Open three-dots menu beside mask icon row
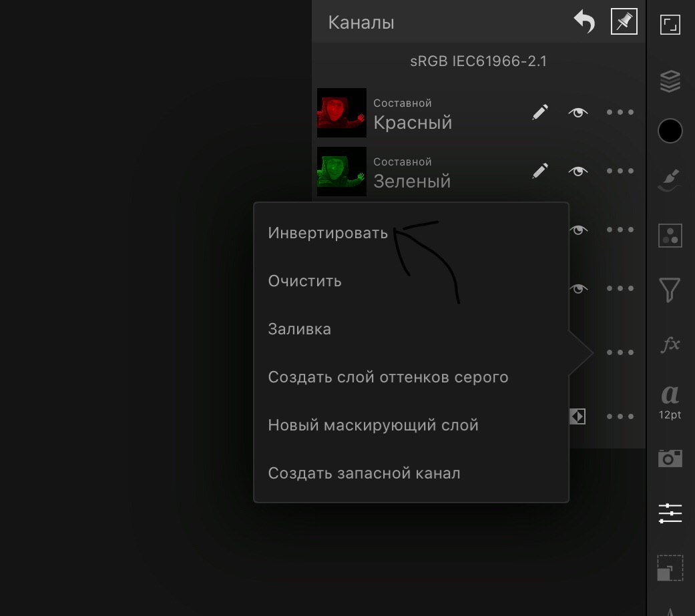 tap(620, 416)
